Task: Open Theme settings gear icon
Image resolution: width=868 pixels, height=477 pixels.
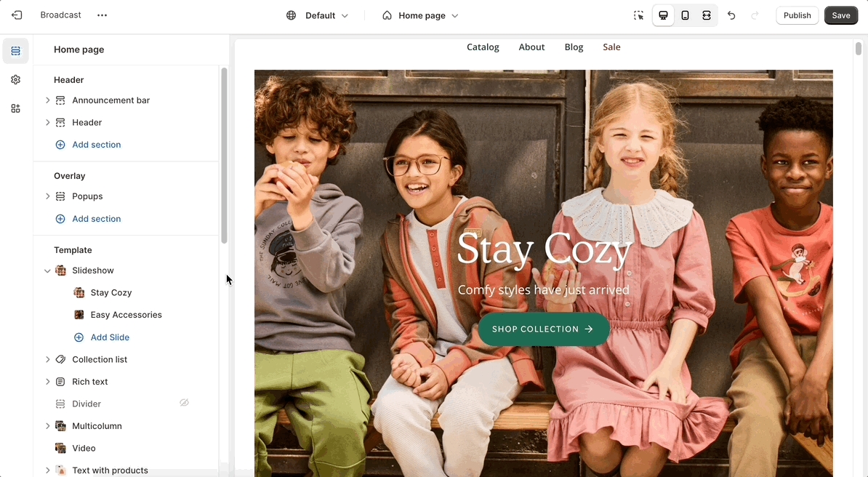Action: (16, 80)
